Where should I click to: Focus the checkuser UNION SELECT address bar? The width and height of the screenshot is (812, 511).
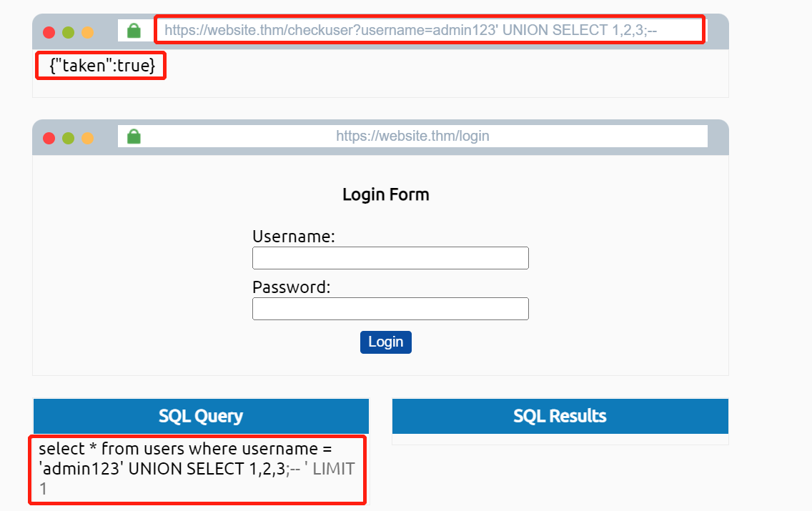click(x=429, y=30)
